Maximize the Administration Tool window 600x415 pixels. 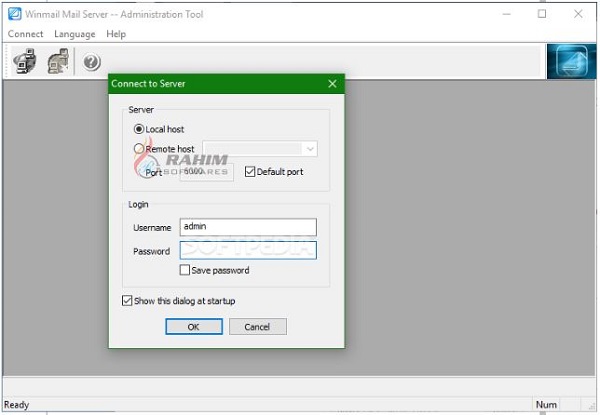coord(542,14)
